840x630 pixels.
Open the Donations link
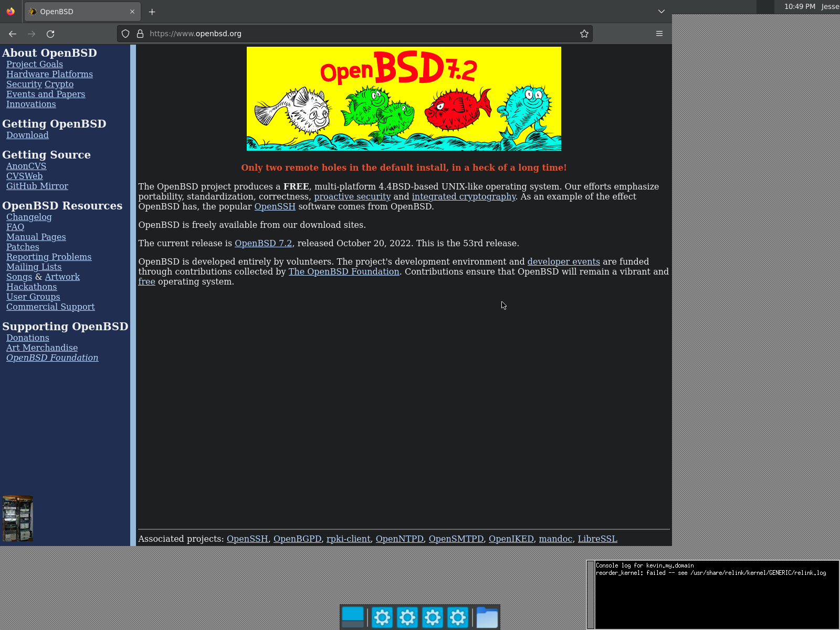coord(28,338)
